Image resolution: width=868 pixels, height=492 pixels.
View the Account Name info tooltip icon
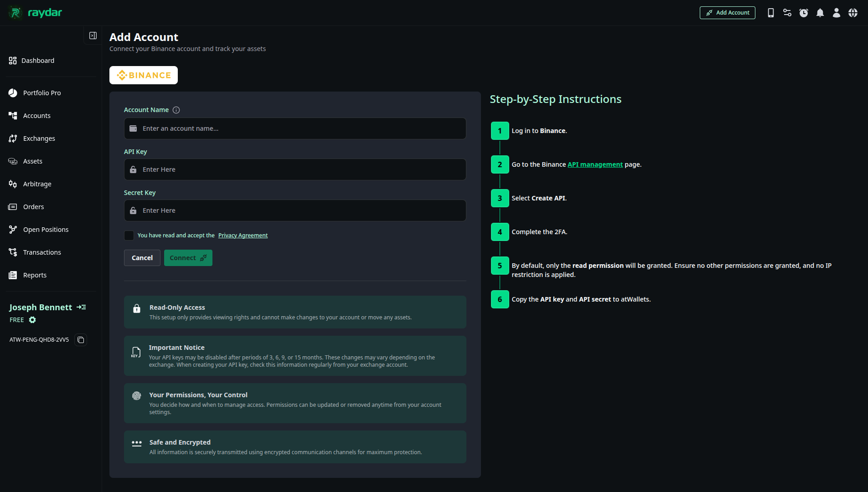176,110
